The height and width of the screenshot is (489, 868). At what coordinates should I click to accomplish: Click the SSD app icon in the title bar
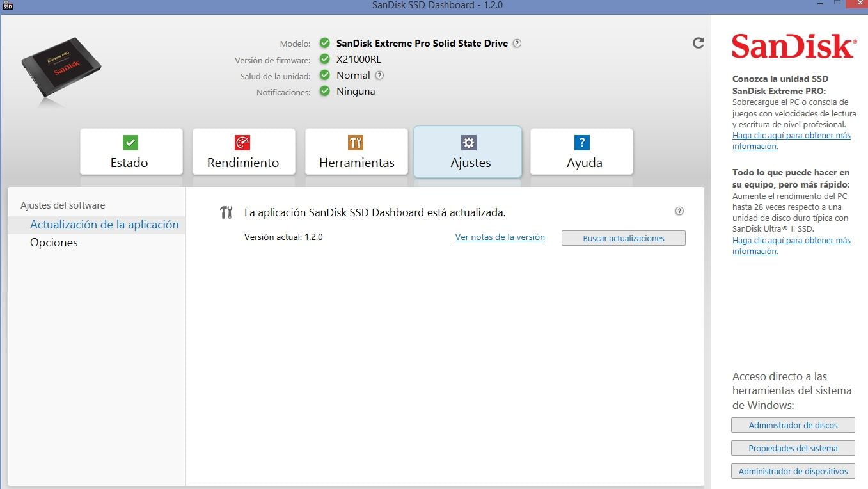[x=8, y=6]
